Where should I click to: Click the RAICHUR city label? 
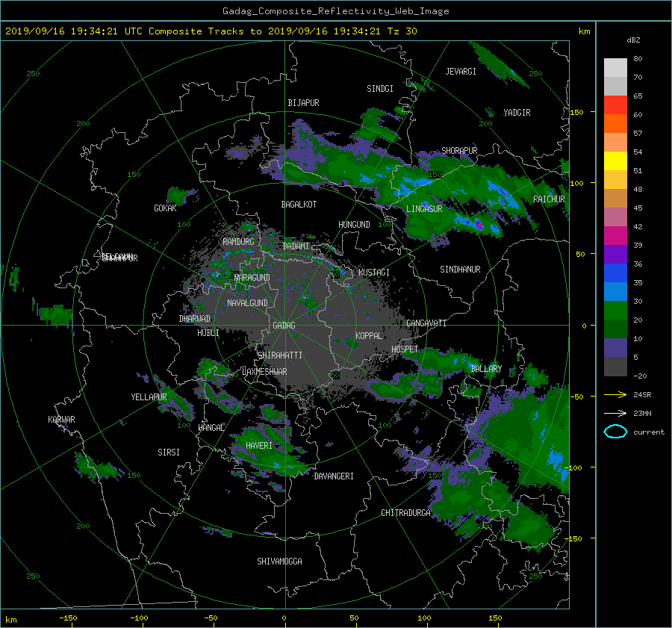click(x=549, y=199)
